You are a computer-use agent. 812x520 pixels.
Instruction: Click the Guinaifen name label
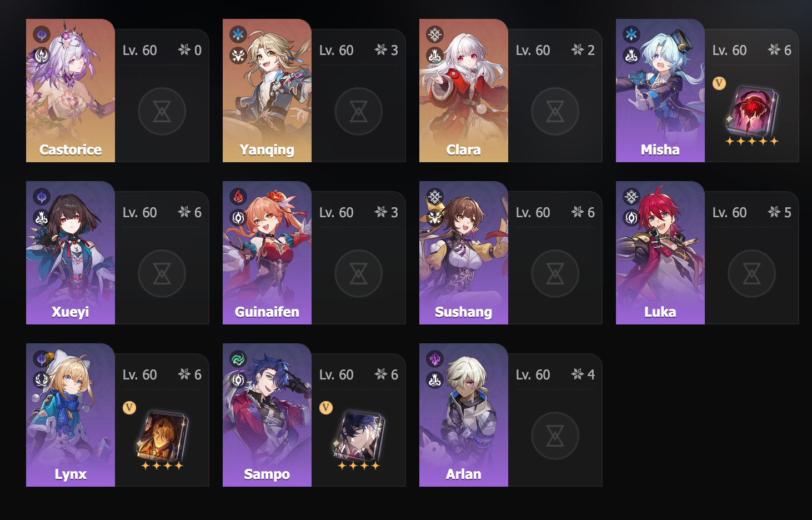pos(267,312)
